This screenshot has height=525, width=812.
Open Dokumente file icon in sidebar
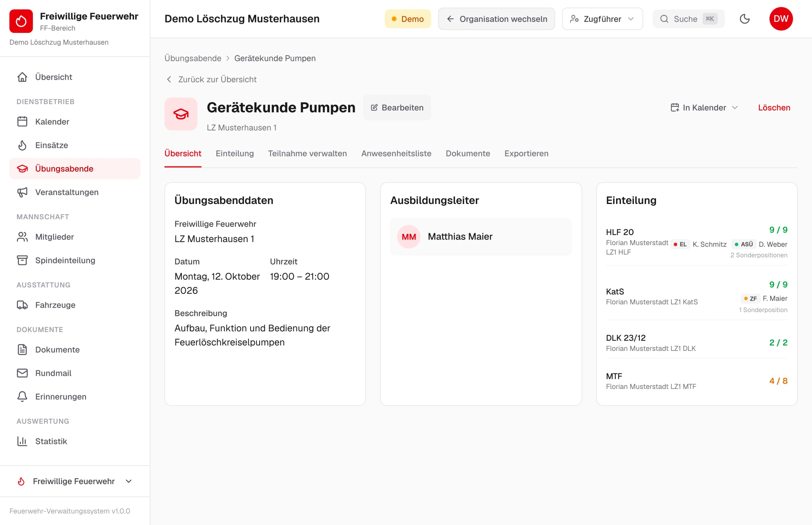pyautogui.click(x=23, y=350)
